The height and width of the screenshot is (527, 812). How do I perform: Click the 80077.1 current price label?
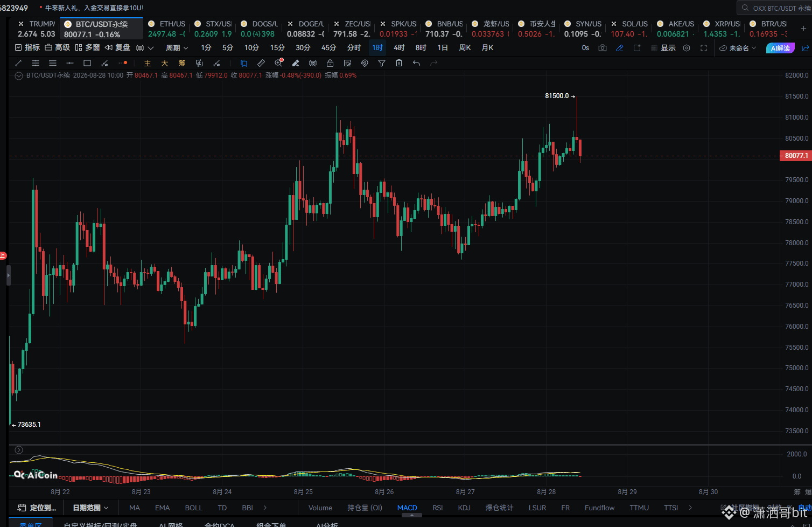coord(796,156)
